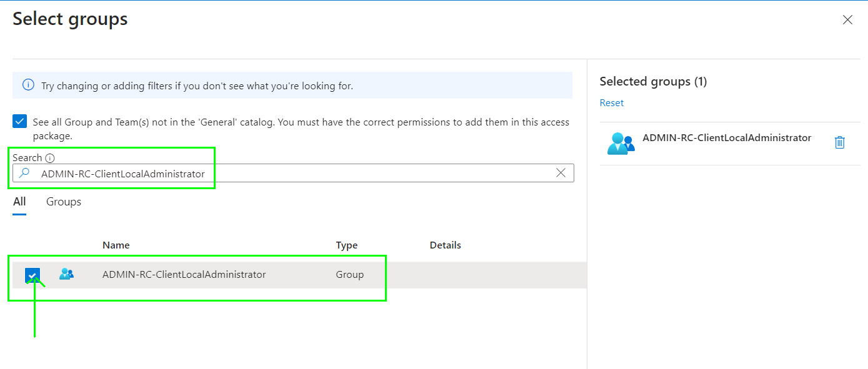Screen dimensions: 868x369
Task: Click the Group type cell in the results row
Action: [x=349, y=275]
